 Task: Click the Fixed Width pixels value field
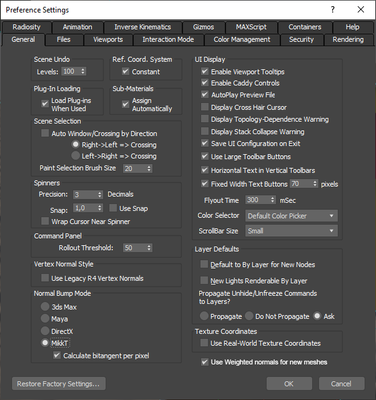pos(301,184)
